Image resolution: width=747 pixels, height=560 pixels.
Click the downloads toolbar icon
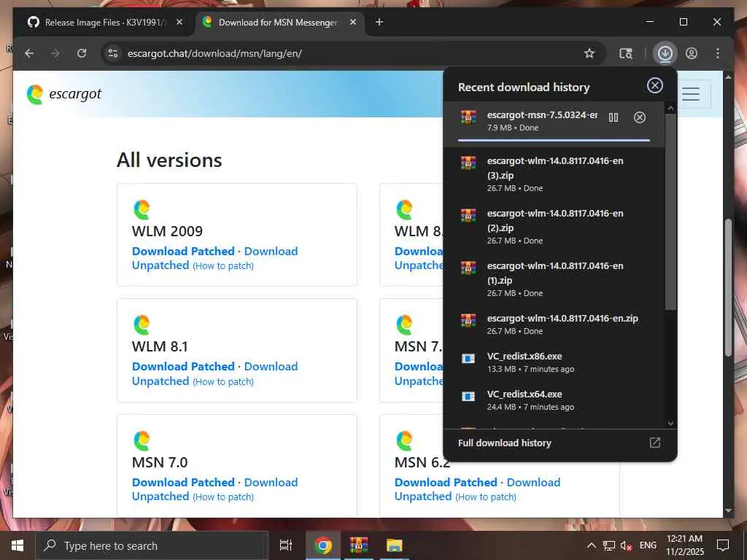665,53
